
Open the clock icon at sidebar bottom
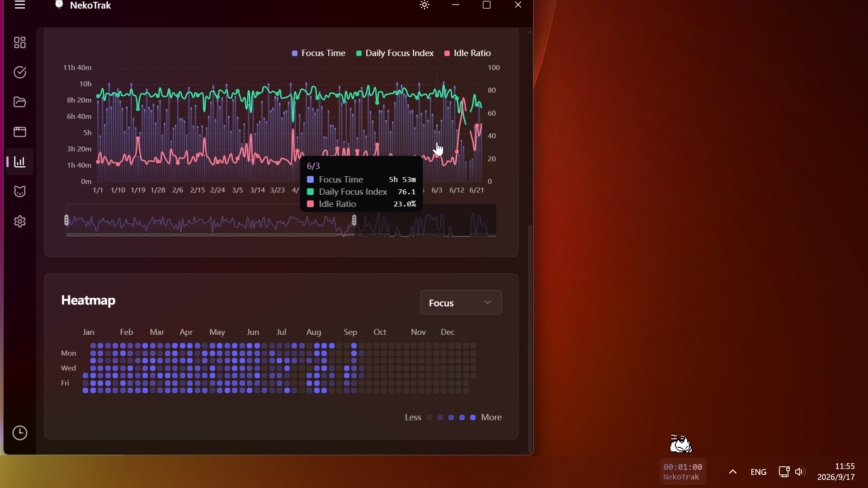coord(20,433)
